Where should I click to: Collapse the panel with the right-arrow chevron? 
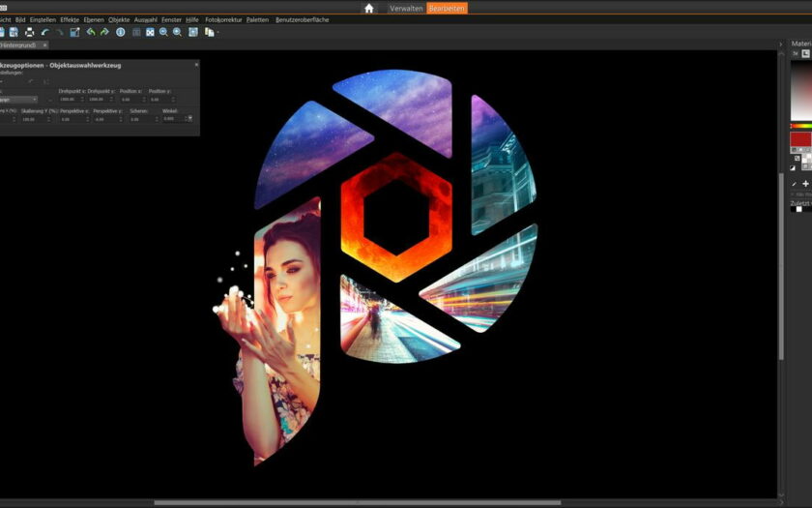(781, 45)
